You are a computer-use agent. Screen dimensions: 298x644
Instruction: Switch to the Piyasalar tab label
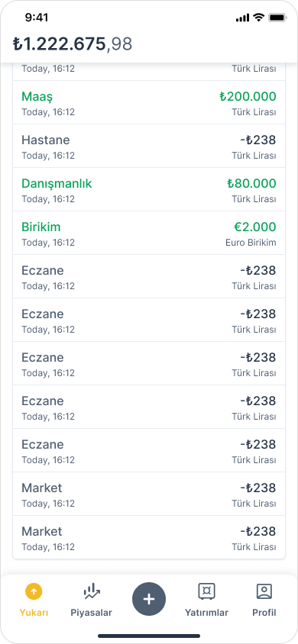coord(91,613)
